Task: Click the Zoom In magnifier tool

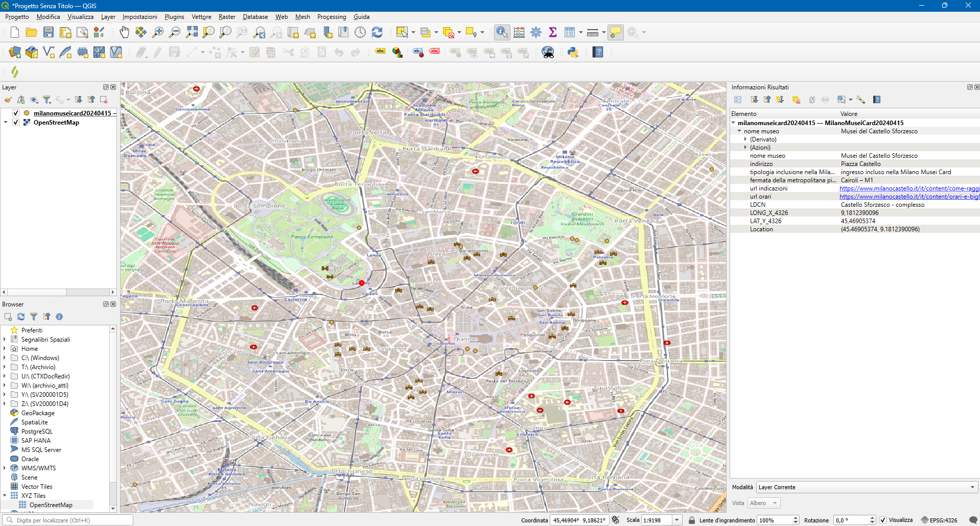Action: click(158, 32)
